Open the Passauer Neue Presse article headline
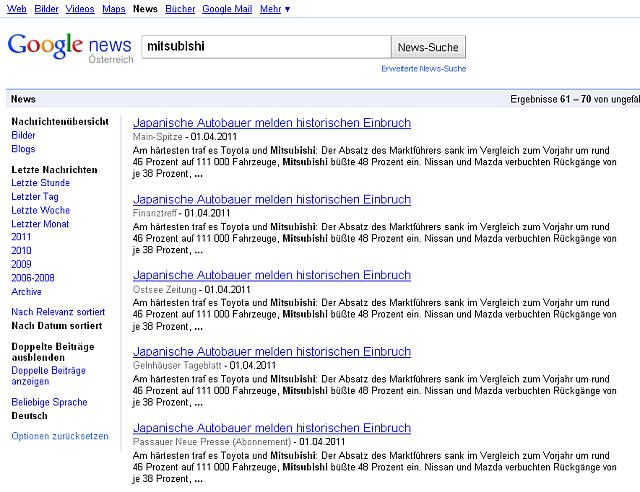Viewport: 640px width, 492px height. 271,428
